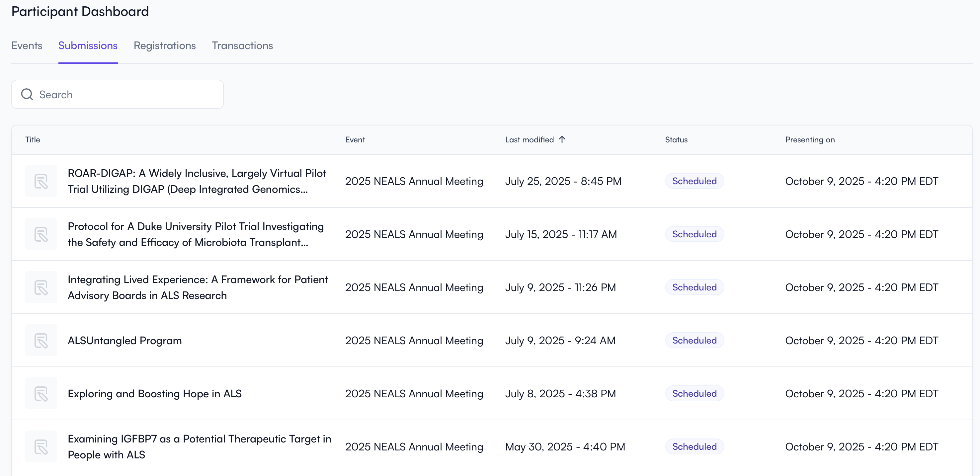Sort by the Presenting on column
The width and height of the screenshot is (980, 476).
(x=810, y=140)
